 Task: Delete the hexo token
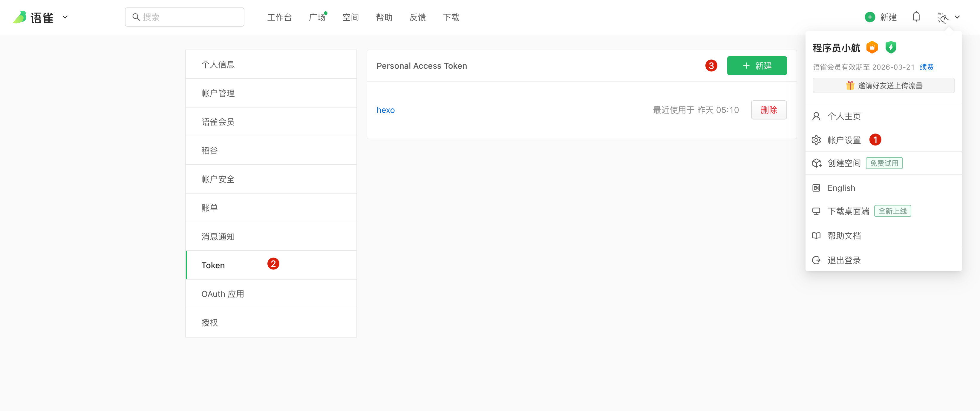click(x=768, y=110)
